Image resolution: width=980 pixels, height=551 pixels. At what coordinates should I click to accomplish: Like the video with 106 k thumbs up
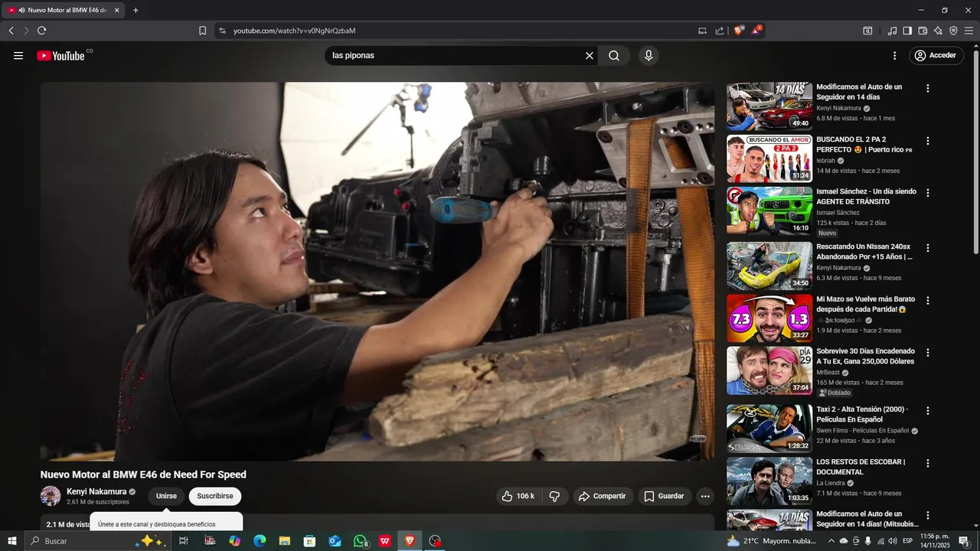click(x=518, y=497)
